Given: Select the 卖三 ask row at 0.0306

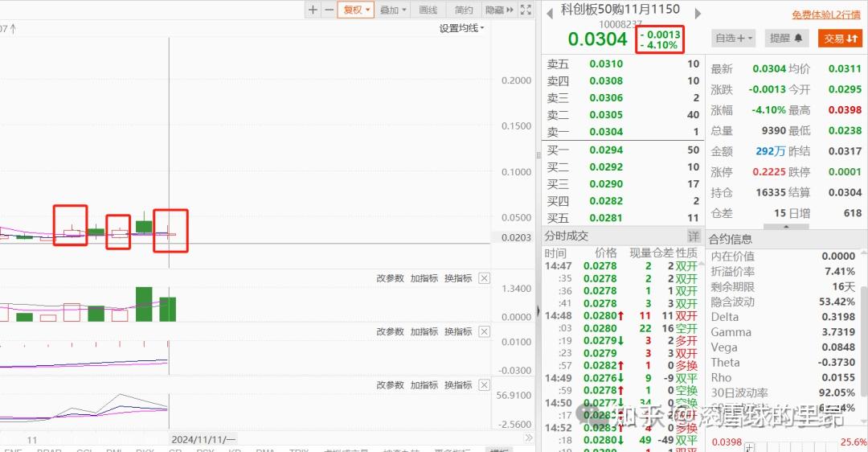Looking at the screenshot, I should coord(623,98).
